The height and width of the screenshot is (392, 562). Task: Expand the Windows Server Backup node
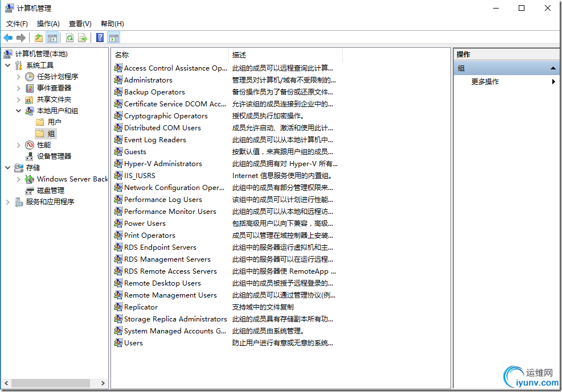point(19,179)
